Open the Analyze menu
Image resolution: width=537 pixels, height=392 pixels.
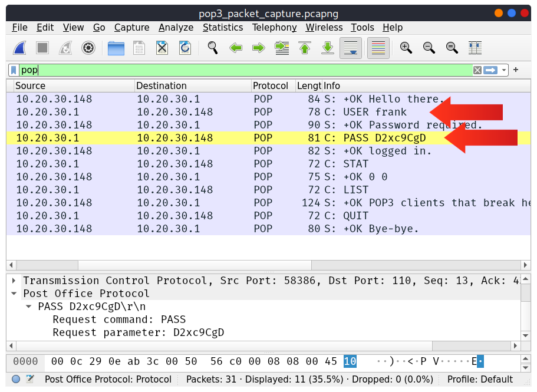(176, 27)
